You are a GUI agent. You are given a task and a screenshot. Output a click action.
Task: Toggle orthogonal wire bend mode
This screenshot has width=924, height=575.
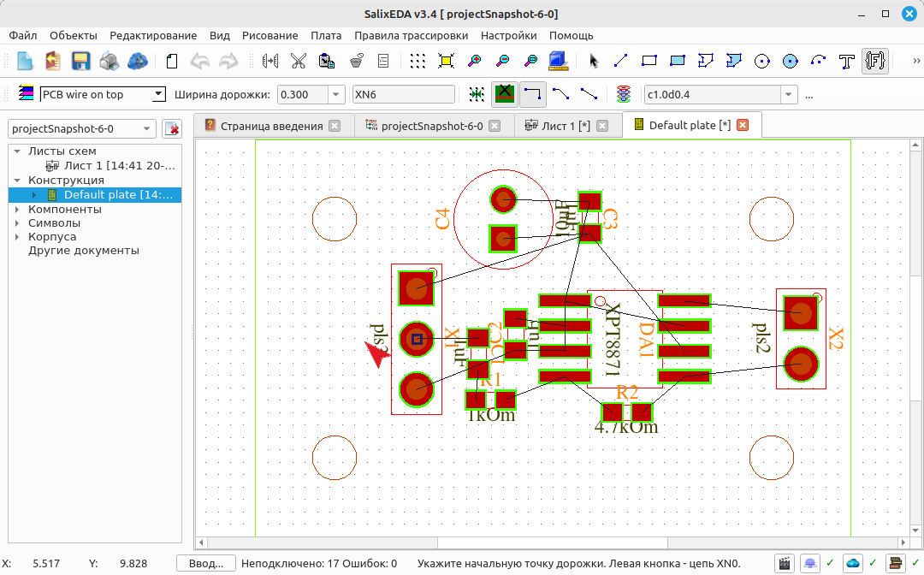532,94
